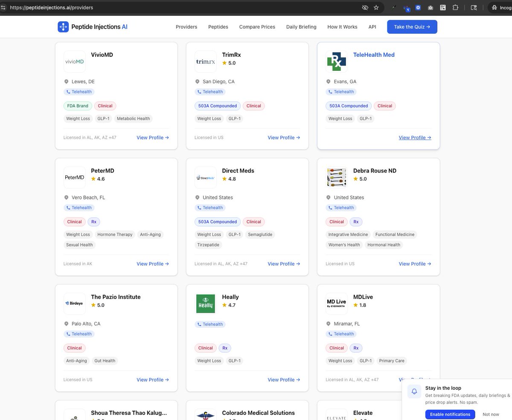Click the Hormone Therapy tag on PeterMD
Image resolution: width=512 pixels, height=420 pixels.
115,234
